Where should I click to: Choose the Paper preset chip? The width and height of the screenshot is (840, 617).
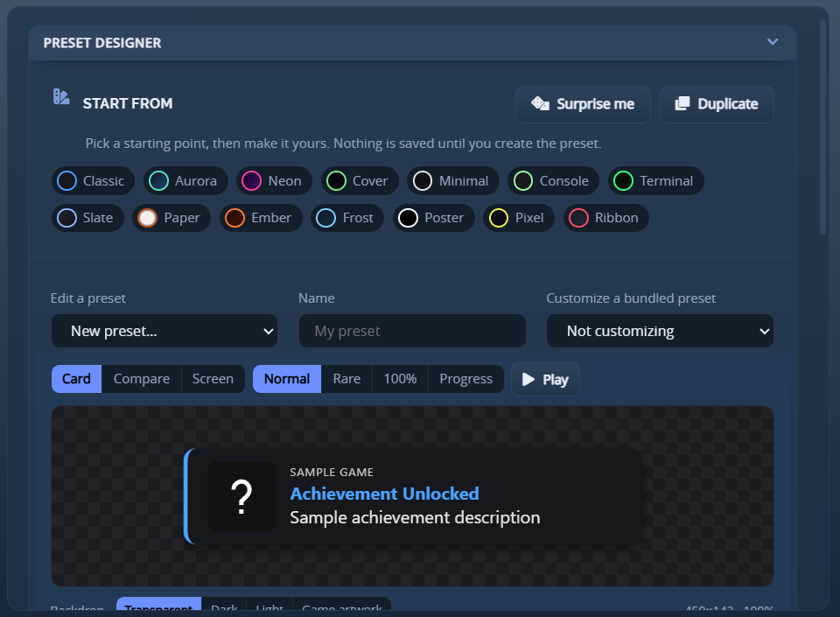tap(171, 218)
